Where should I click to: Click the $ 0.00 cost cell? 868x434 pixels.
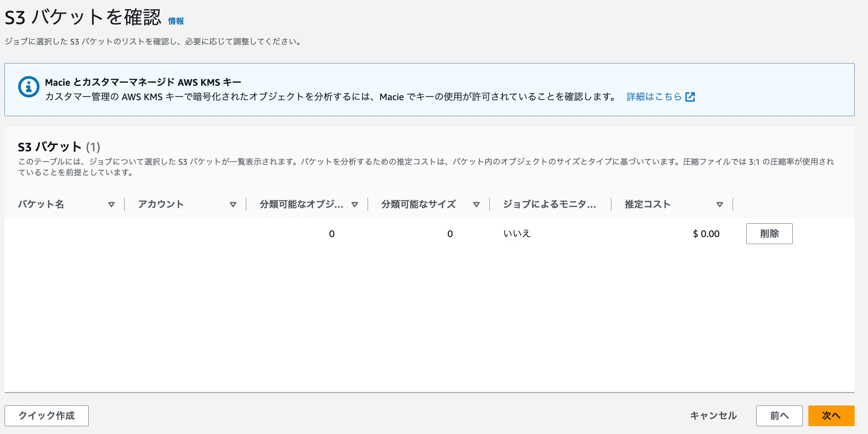pos(706,234)
